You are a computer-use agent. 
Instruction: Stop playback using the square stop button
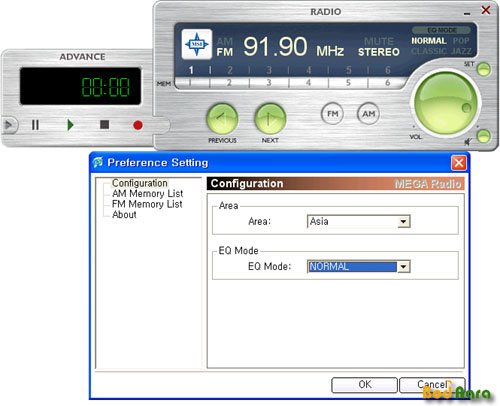(104, 125)
